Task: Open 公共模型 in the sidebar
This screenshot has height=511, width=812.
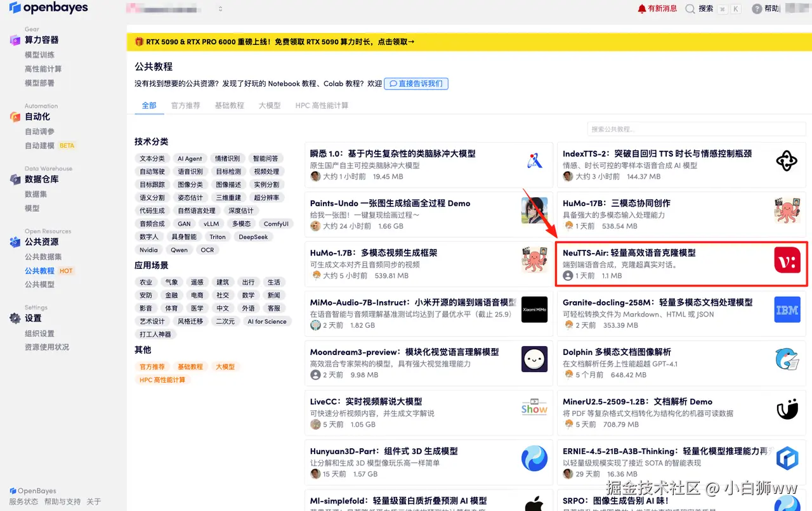Action: pos(39,285)
